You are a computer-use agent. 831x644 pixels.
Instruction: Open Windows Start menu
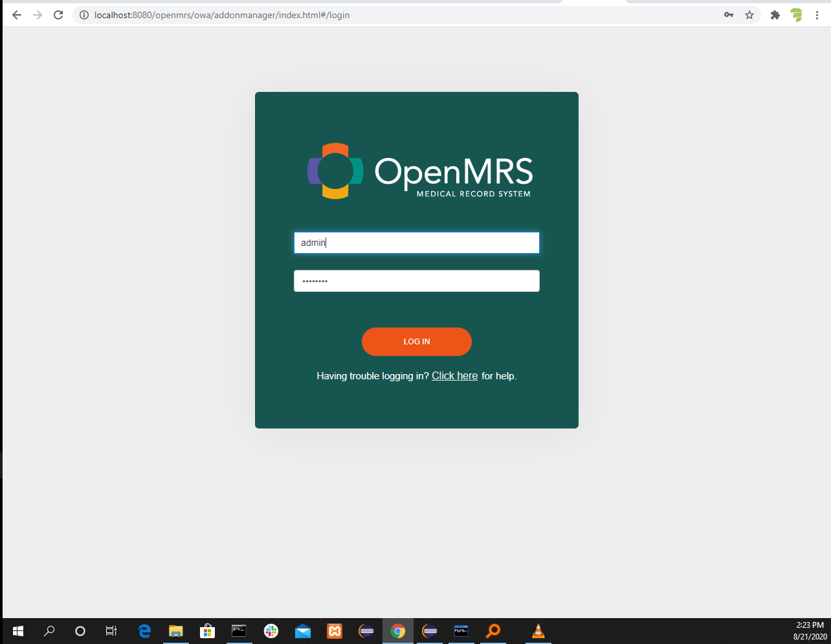click(17, 631)
